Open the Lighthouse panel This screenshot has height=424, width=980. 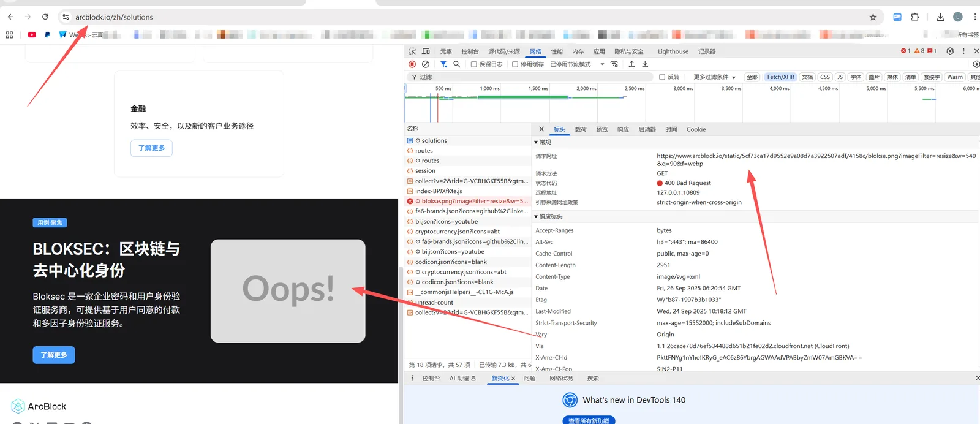click(x=673, y=51)
